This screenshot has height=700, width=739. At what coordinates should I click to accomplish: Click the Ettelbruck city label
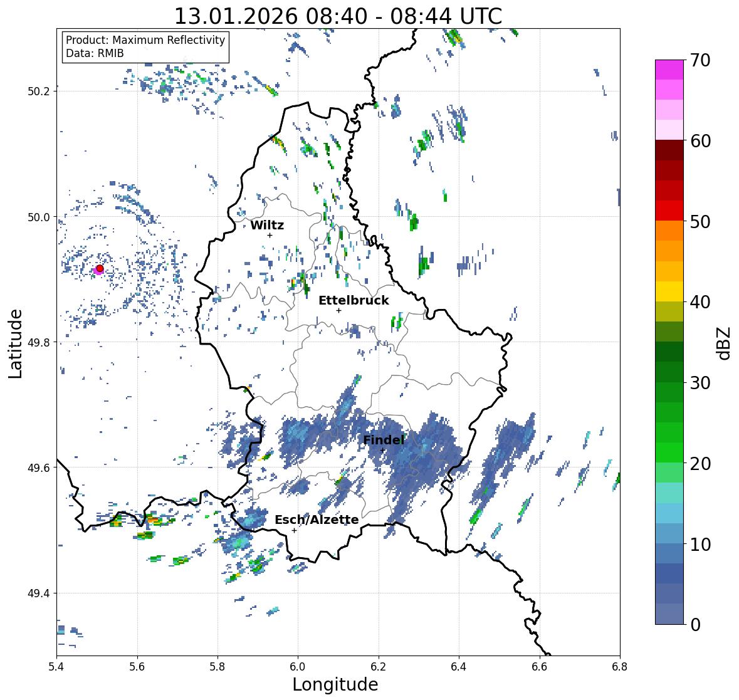354,300
